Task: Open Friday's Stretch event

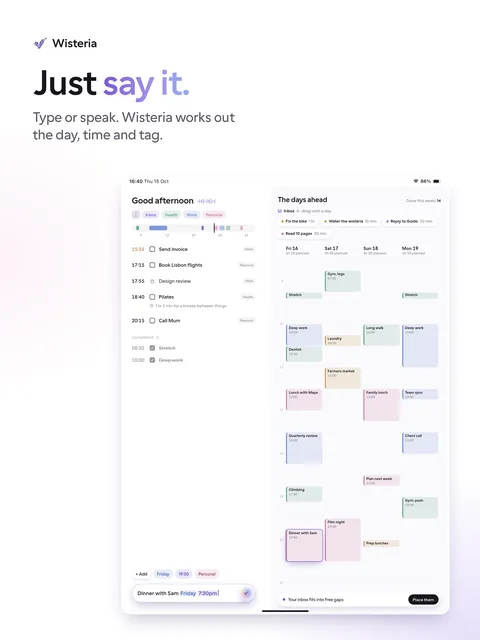Action: pyautogui.click(x=304, y=295)
